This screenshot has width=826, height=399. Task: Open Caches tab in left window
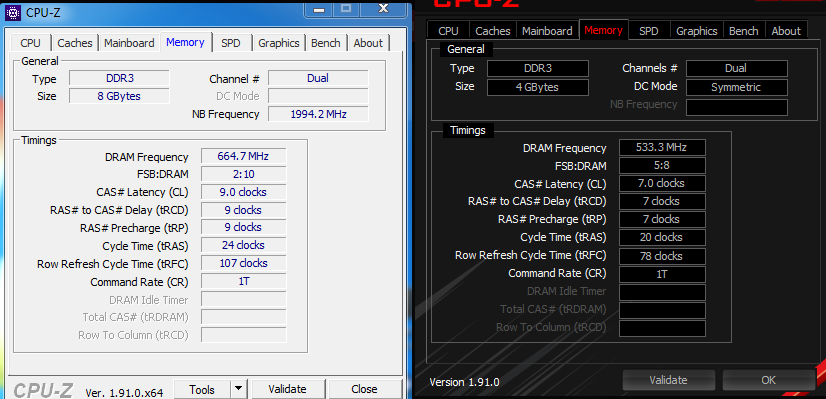click(x=75, y=43)
